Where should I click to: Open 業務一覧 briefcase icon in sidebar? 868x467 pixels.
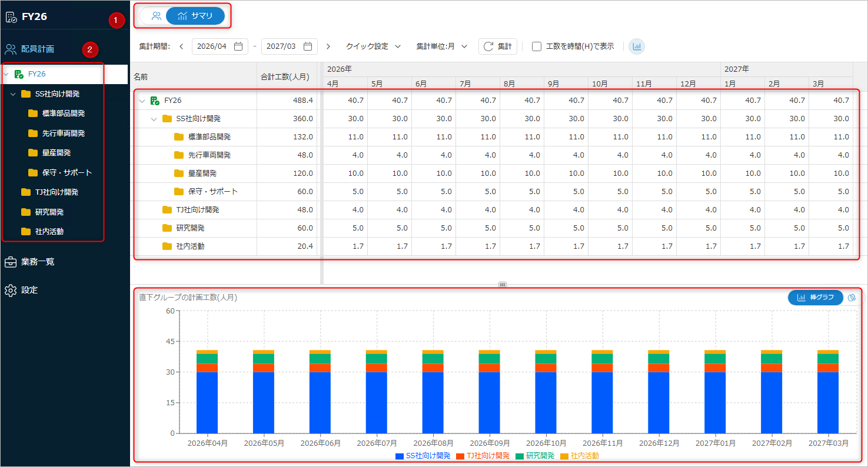click(x=10, y=262)
